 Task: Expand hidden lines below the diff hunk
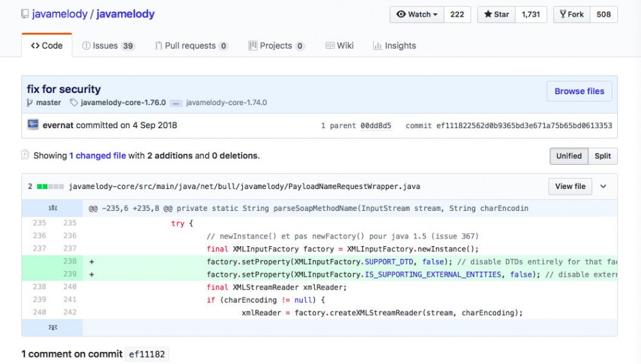click(x=53, y=327)
